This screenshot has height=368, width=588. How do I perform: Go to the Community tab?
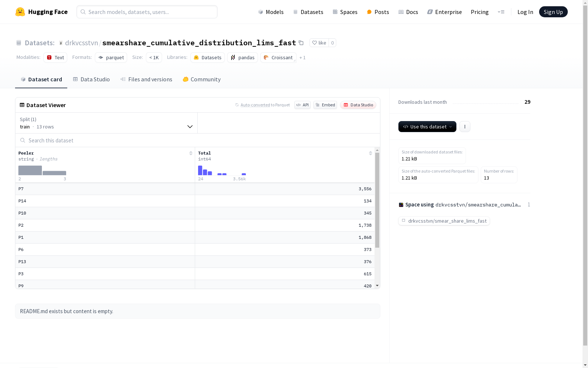click(x=202, y=79)
